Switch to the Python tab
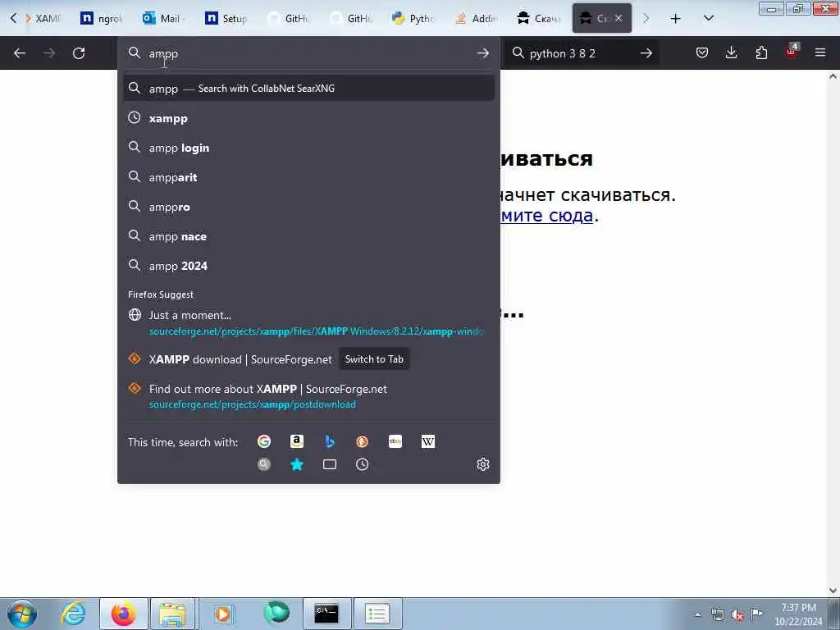Image resolution: width=840 pixels, height=630 pixels. tap(413, 18)
